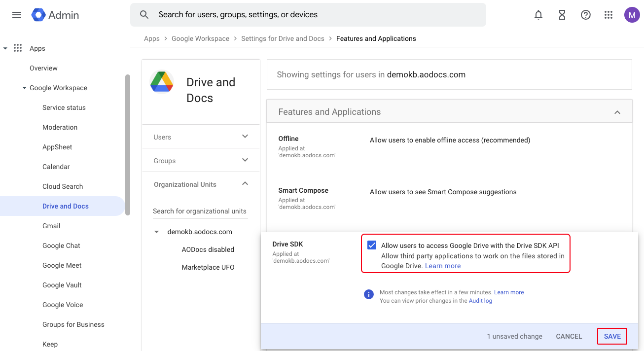Select Gmail in the left sidebar
This screenshot has height=351, width=644.
[51, 226]
